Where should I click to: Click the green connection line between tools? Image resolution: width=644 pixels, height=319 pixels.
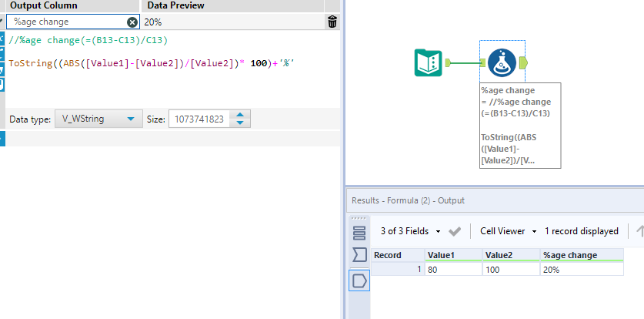pos(465,62)
